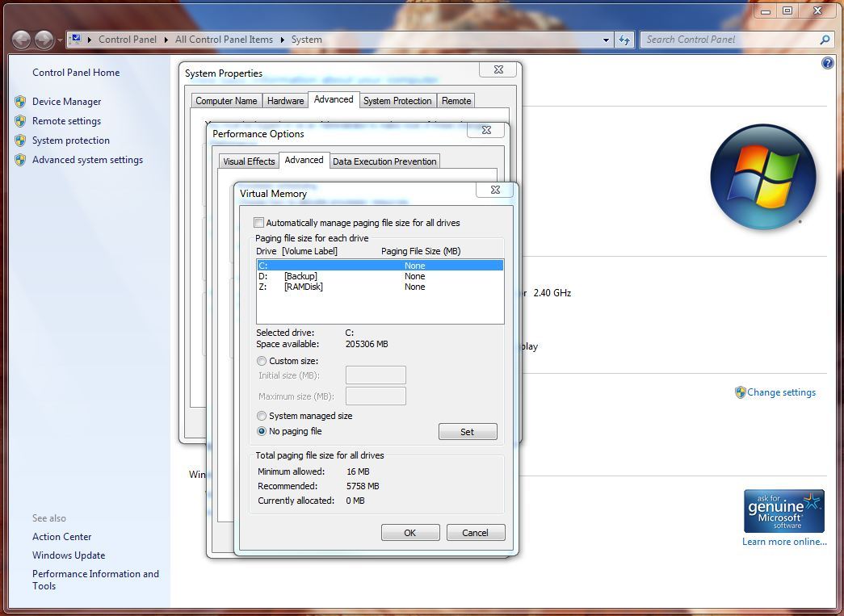Click the Back arrow navigation button
The width and height of the screenshot is (844, 616).
click(x=22, y=40)
